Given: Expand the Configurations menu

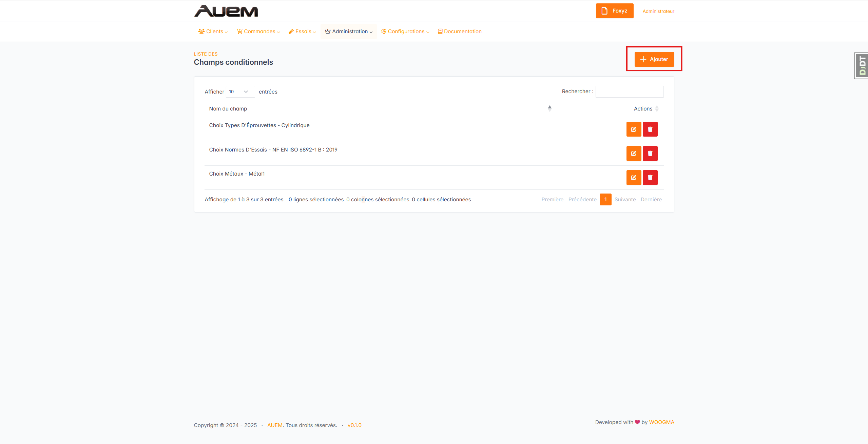Looking at the screenshot, I should (x=405, y=32).
